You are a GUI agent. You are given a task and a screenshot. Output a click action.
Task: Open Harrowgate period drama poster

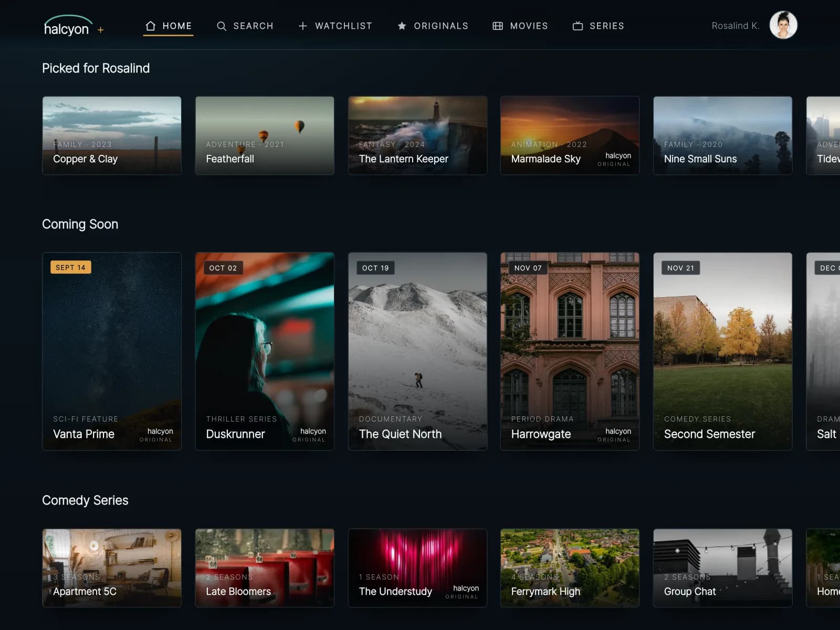point(570,351)
